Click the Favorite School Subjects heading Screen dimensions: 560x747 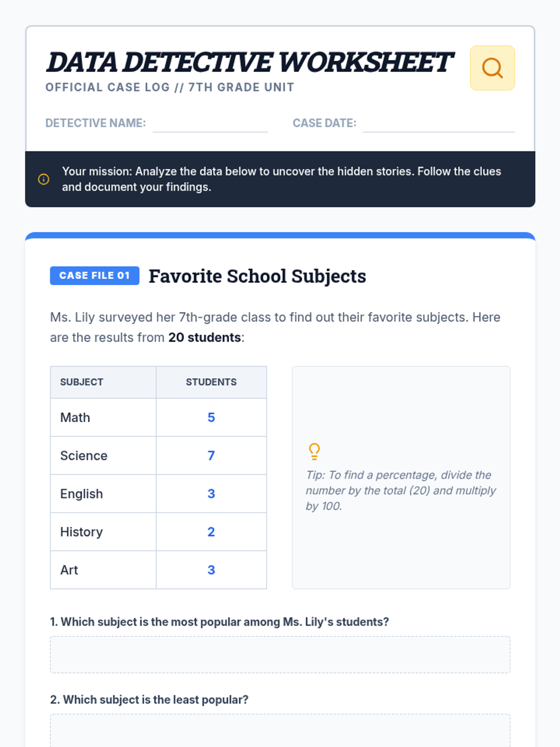click(x=257, y=276)
